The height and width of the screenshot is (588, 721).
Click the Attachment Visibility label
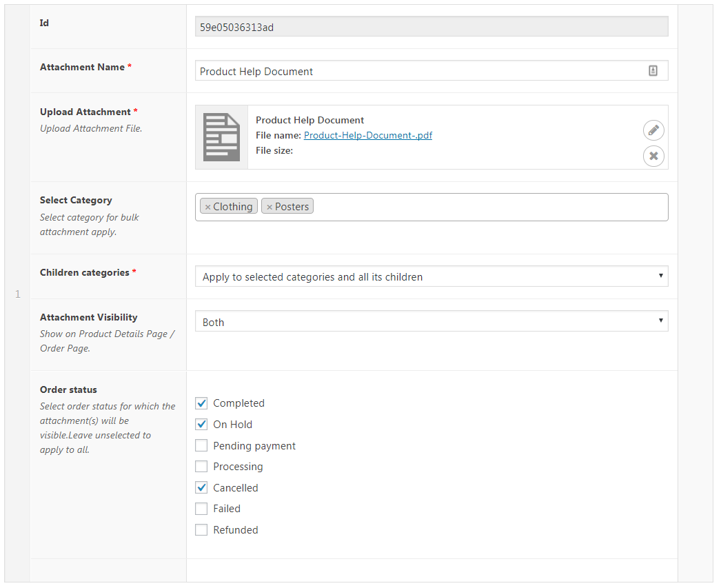click(89, 317)
